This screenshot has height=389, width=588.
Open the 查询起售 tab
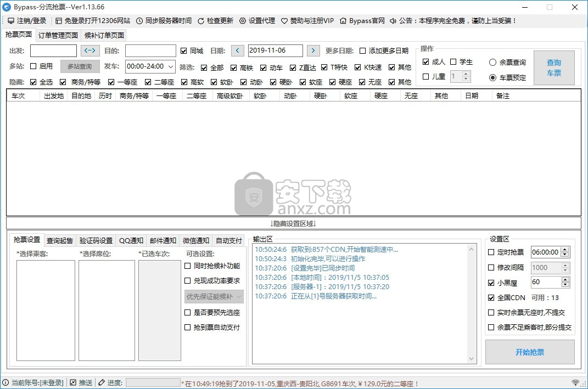coord(60,241)
